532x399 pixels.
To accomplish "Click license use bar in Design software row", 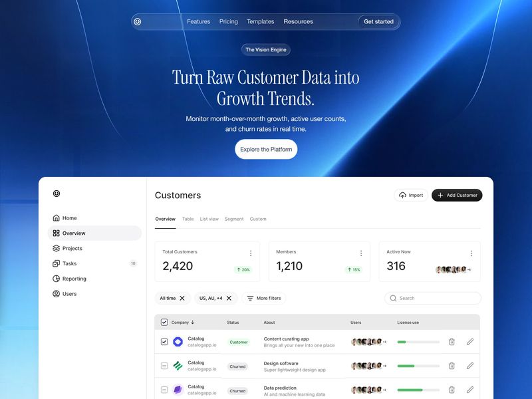I will (418, 366).
